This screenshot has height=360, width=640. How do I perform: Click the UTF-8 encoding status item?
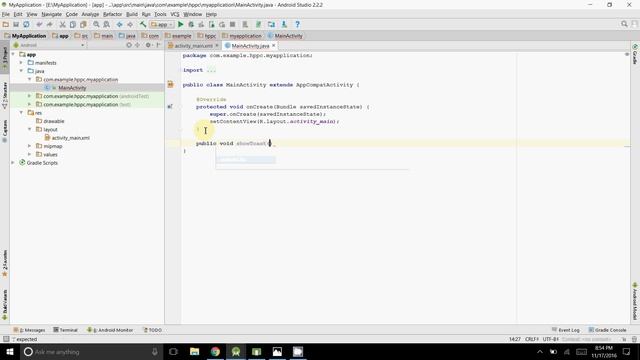551,339
